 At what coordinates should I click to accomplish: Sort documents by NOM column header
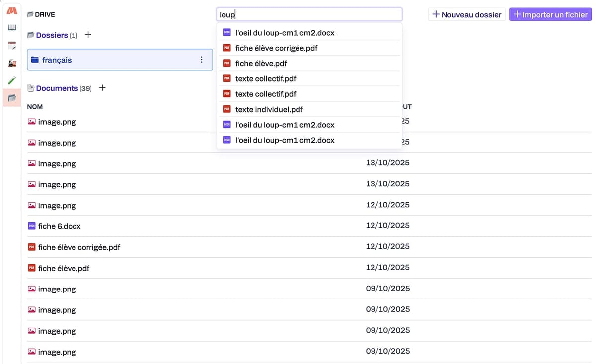click(x=35, y=106)
